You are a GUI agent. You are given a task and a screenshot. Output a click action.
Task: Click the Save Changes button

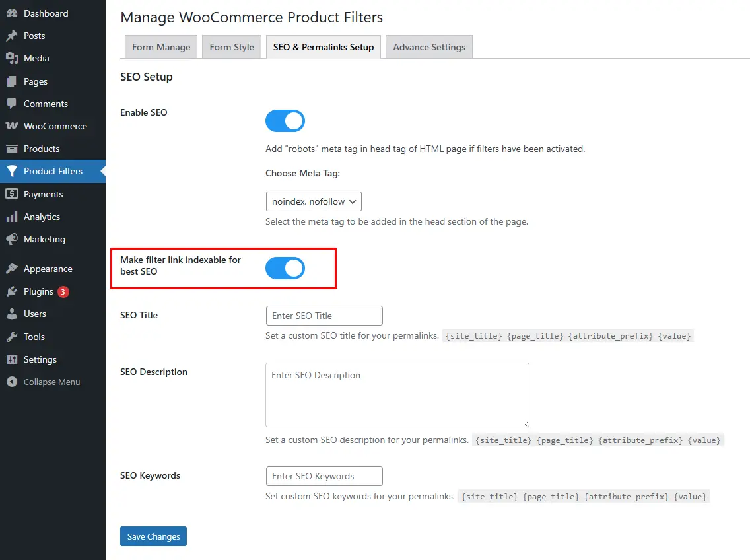(x=154, y=536)
